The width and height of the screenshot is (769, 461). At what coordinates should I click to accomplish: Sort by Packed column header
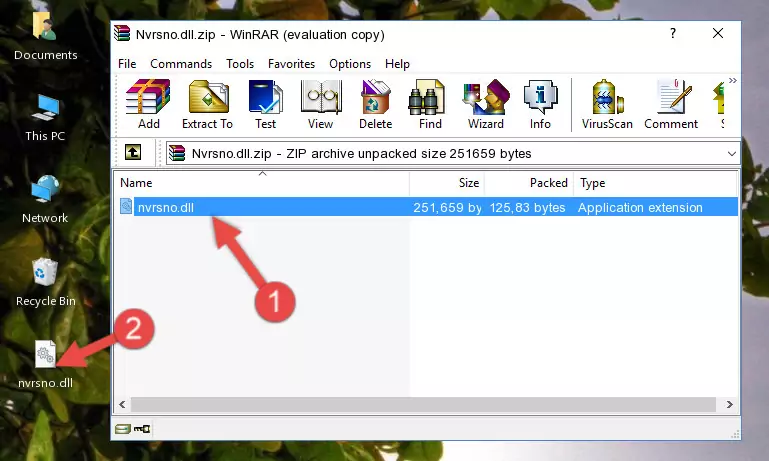click(x=529, y=183)
